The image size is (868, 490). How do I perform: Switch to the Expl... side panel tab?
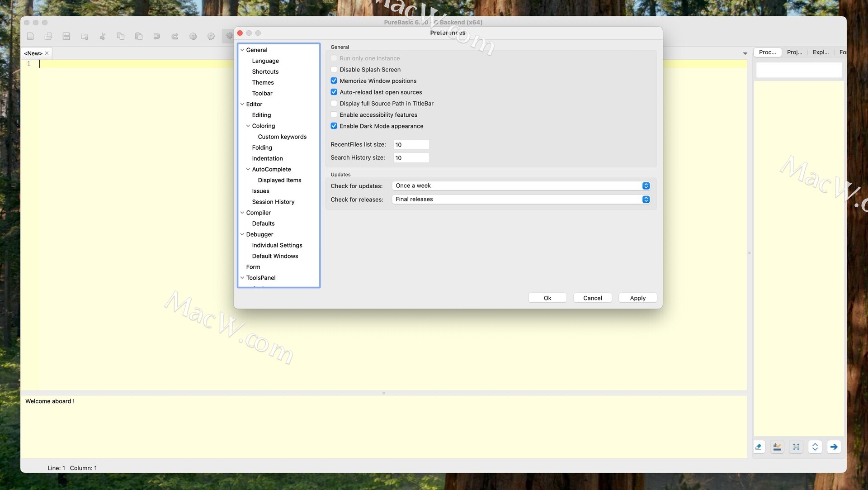point(821,52)
